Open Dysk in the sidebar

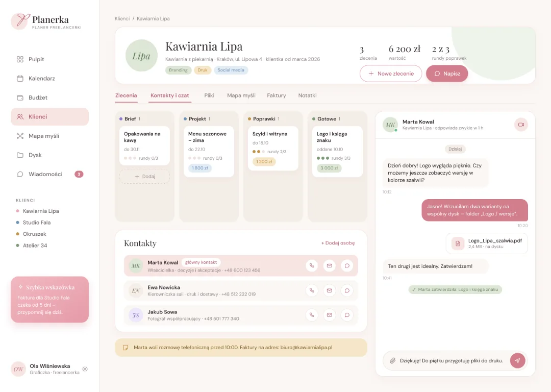[49, 155]
